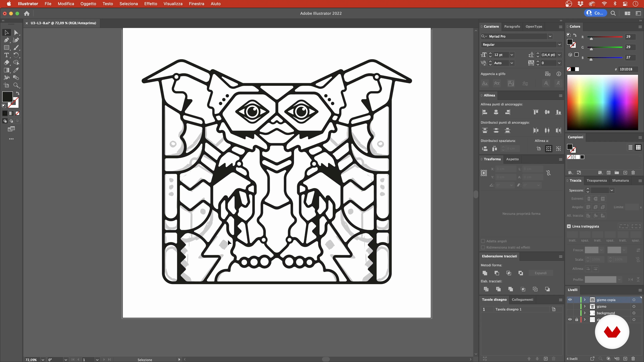Click the Unite shape mode icon

pyautogui.click(x=485, y=273)
